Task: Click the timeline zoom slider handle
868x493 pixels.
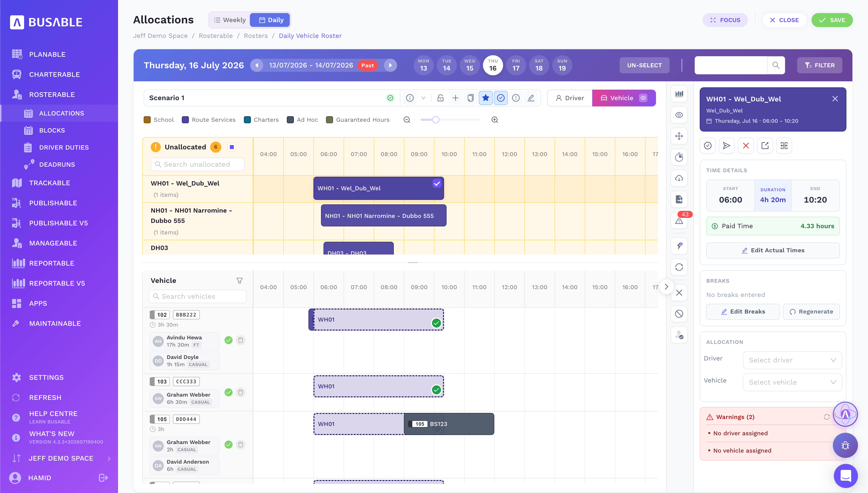Action: click(436, 120)
